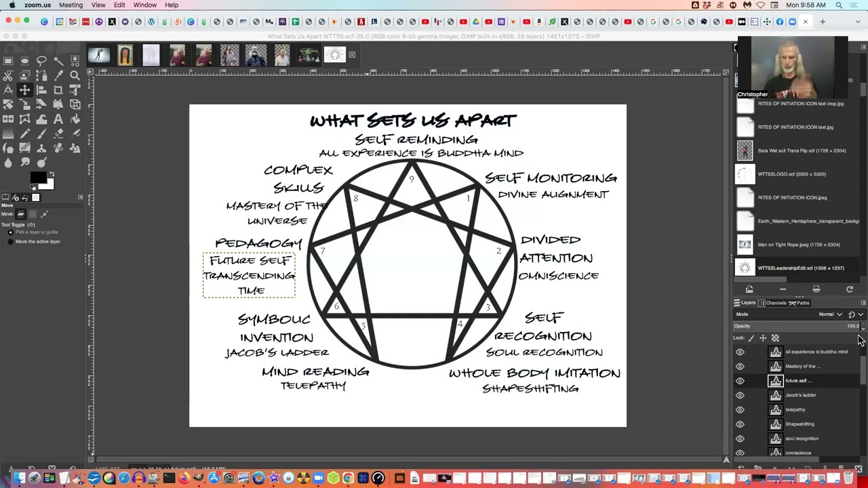Viewport: 868px width, 488px height.
Task: Set Move mode to Selection
Action: tap(33, 214)
